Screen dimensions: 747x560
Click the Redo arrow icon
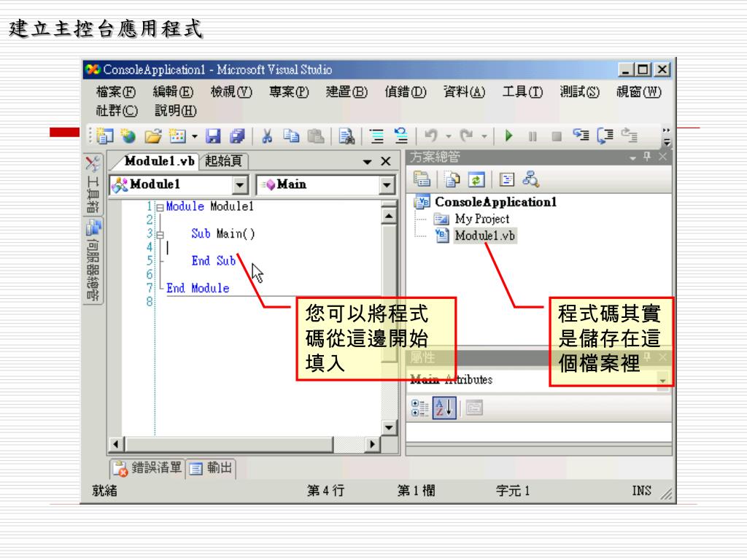[466, 136]
